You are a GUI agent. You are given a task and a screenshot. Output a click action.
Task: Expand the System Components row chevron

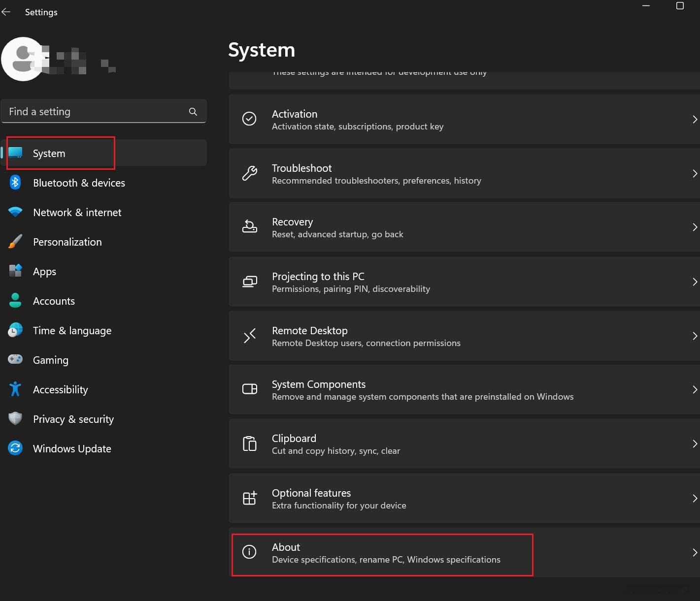pyautogui.click(x=695, y=390)
